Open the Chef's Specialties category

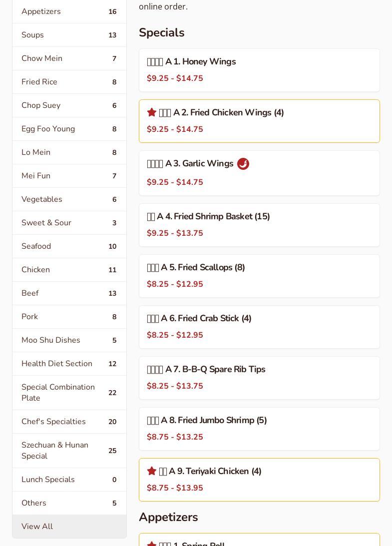(69, 422)
